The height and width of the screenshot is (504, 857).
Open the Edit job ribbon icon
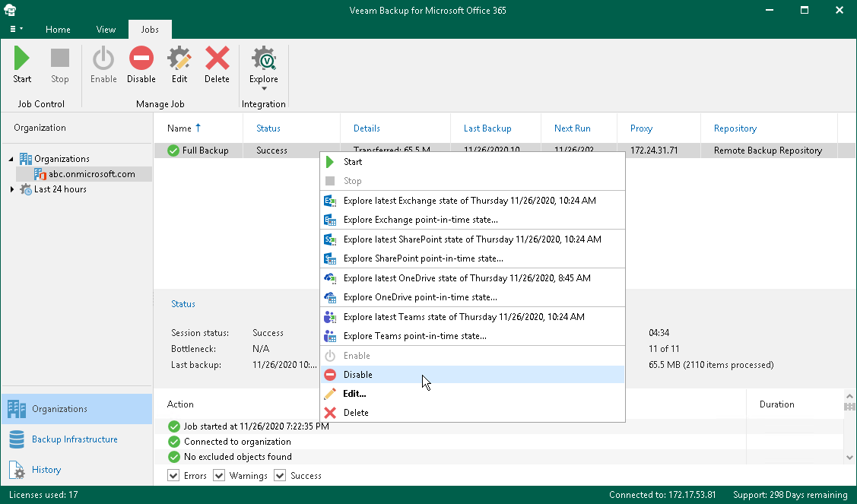[x=179, y=65]
